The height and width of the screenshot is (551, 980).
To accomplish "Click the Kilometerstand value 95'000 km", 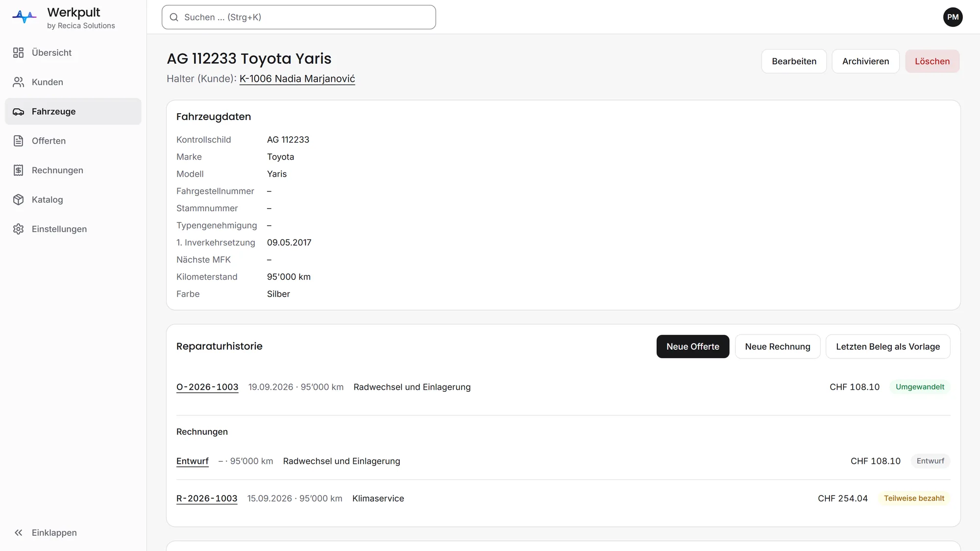I will [289, 277].
